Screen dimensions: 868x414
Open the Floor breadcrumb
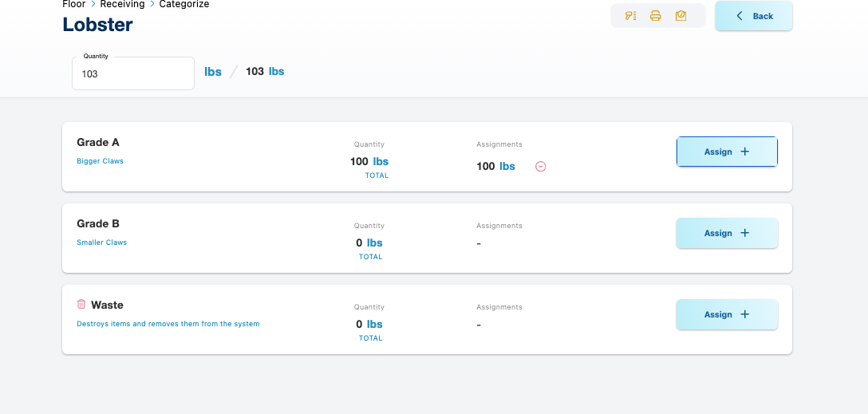pyautogui.click(x=74, y=4)
